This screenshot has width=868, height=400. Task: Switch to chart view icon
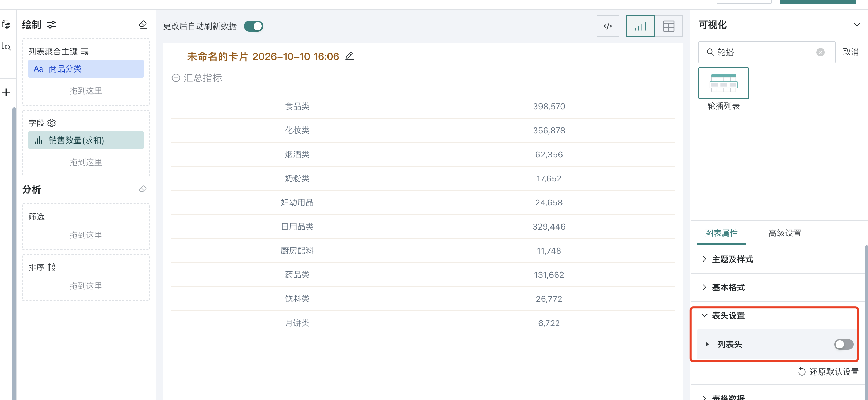640,26
